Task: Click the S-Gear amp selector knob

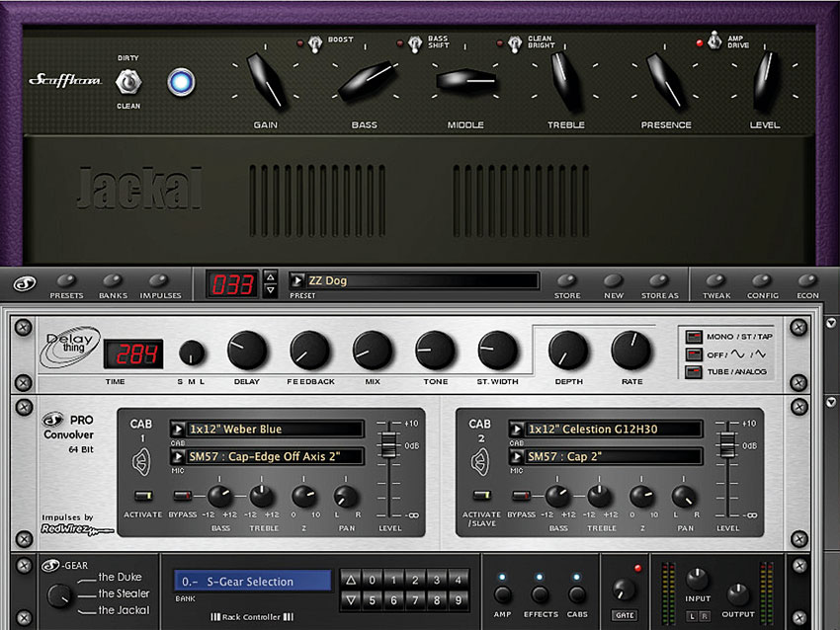Action: 60,595
